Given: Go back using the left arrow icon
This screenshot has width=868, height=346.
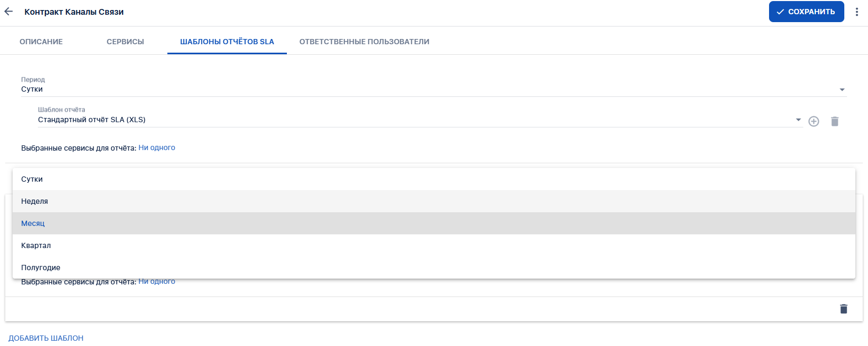Looking at the screenshot, I should click(8, 12).
